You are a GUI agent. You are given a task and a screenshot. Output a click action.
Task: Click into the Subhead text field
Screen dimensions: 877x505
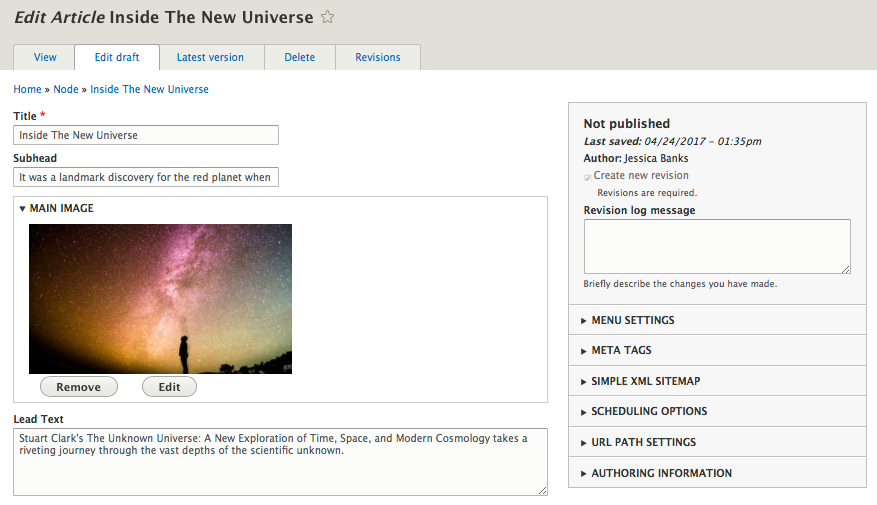click(x=146, y=177)
